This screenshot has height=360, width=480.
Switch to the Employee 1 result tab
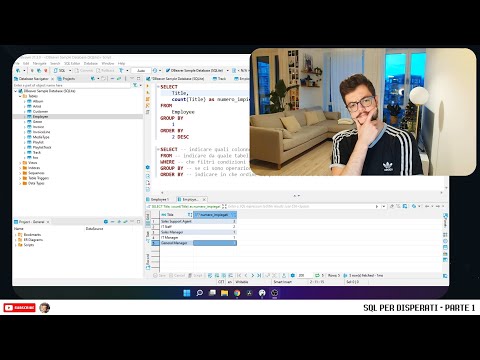[x=159, y=199]
